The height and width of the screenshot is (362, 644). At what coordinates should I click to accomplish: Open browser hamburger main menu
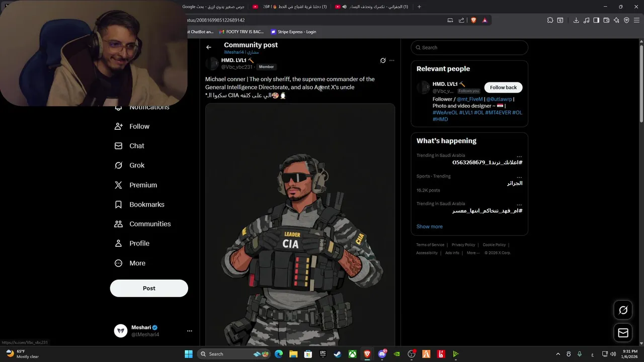[x=636, y=20]
